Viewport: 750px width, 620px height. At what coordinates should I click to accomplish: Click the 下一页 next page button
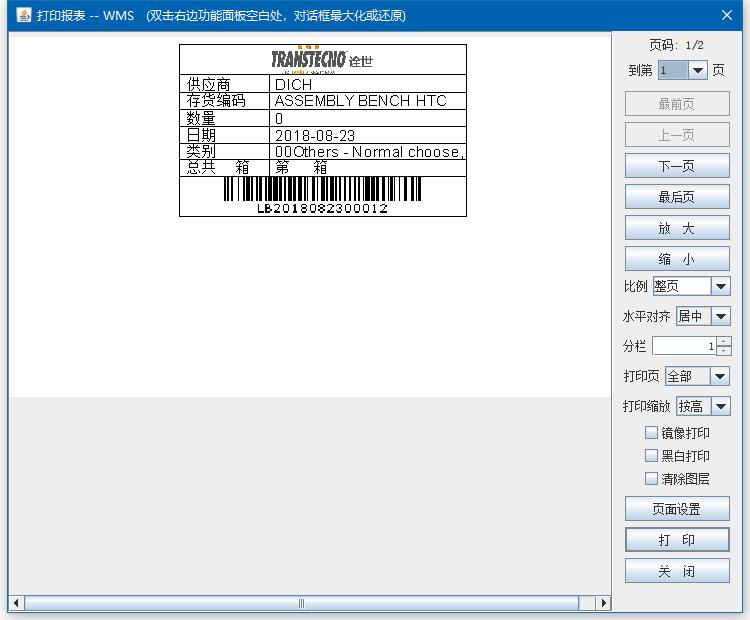click(677, 166)
